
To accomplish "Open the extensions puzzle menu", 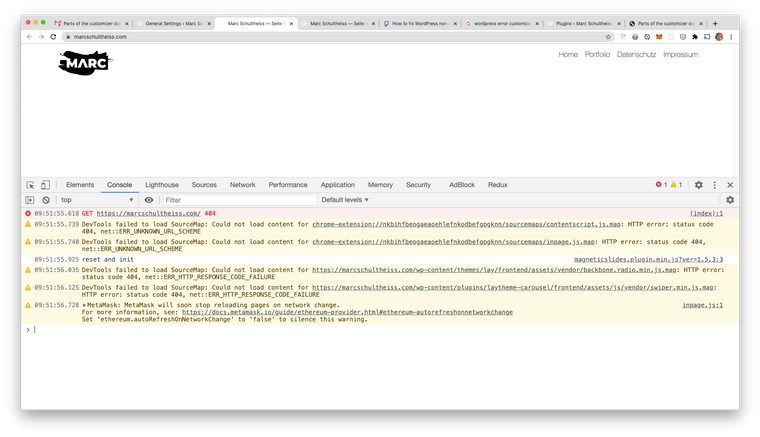I will 695,37.
